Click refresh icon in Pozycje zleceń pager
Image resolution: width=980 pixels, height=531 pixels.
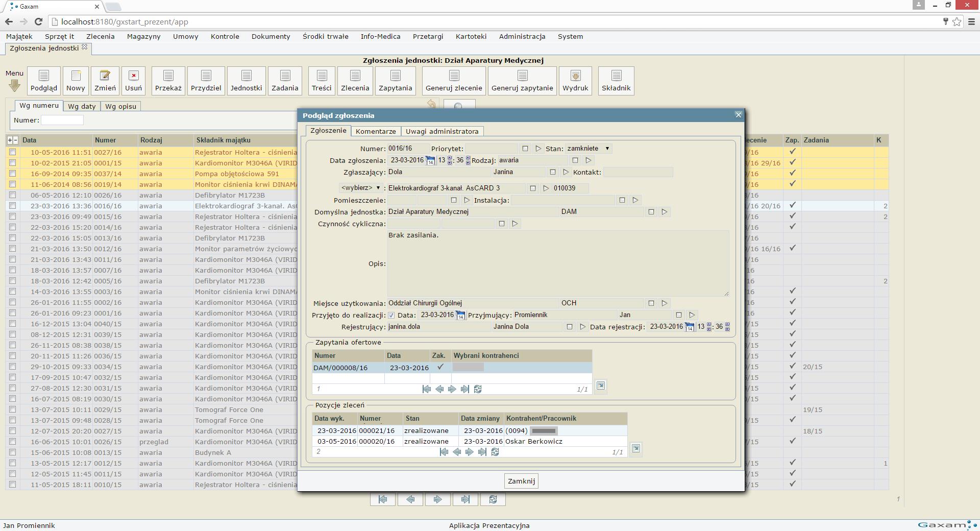pos(495,452)
